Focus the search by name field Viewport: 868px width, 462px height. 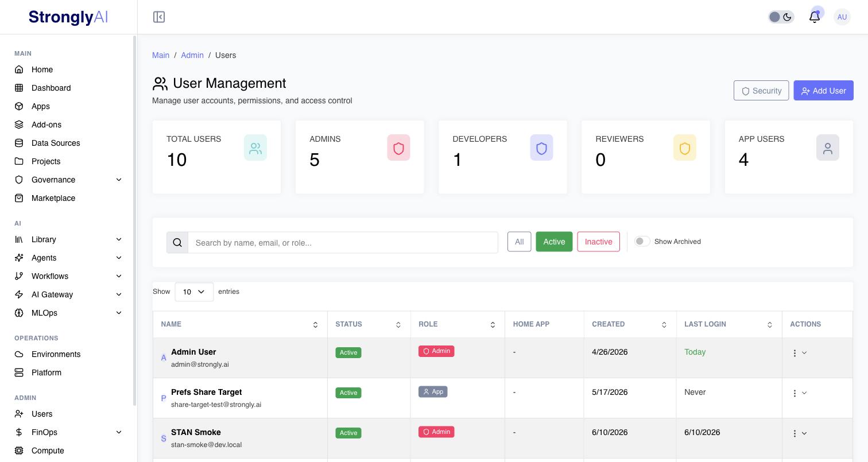pyautogui.click(x=343, y=243)
